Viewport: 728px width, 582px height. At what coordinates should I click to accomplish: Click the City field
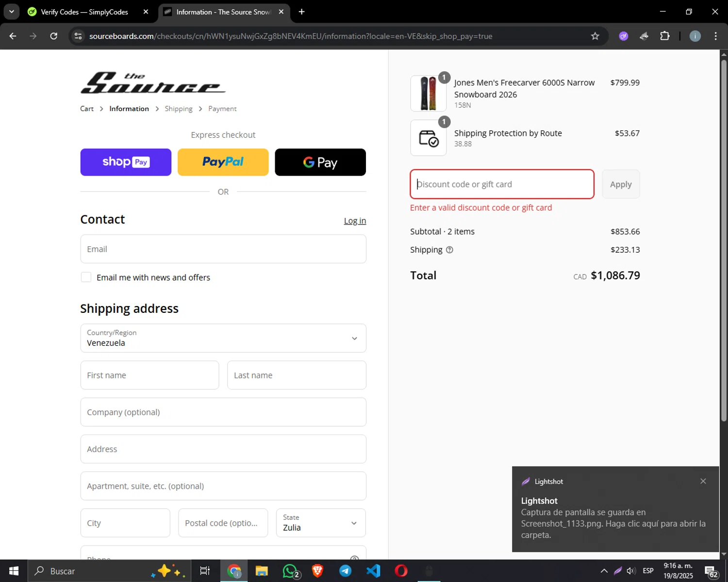(125, 523)
